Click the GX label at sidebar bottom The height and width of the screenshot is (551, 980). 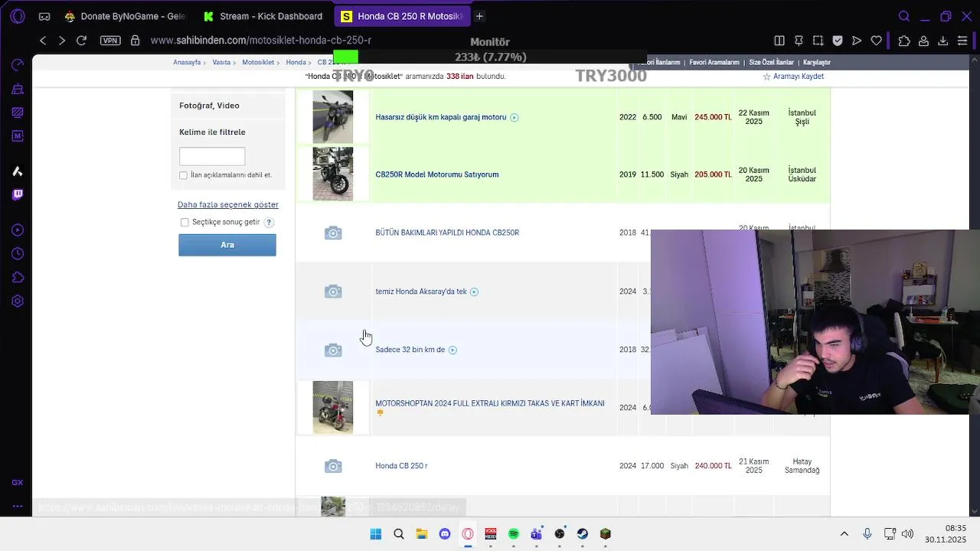coord(18,482)
